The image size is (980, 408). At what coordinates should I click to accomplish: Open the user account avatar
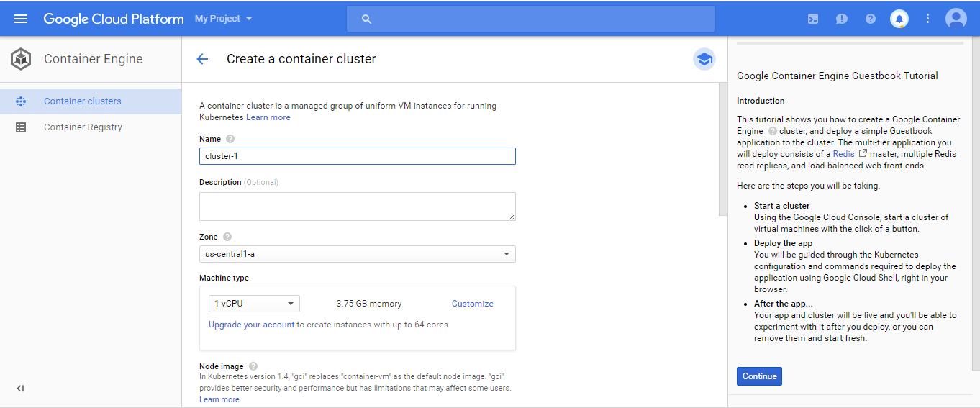(956, 19)
